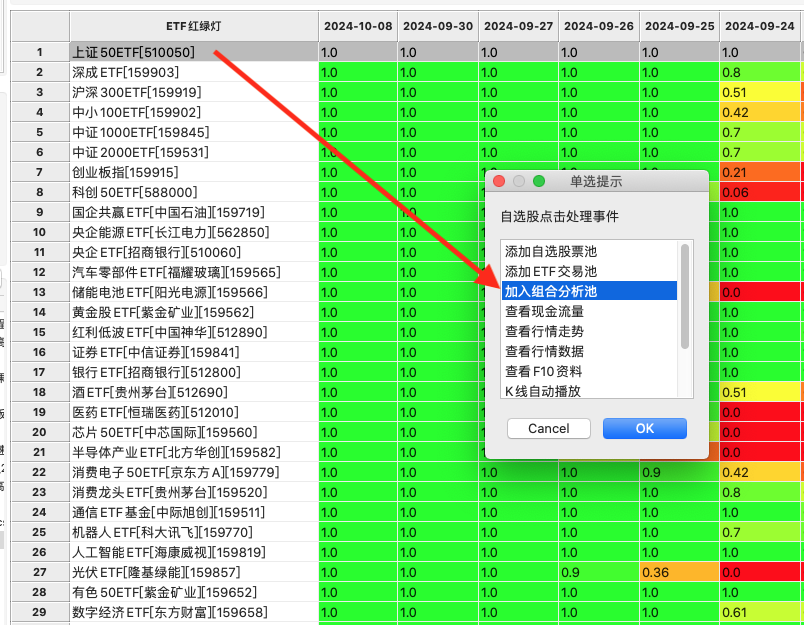Click 0.61 cell in 数字经济ETF row

click(759, 612)
